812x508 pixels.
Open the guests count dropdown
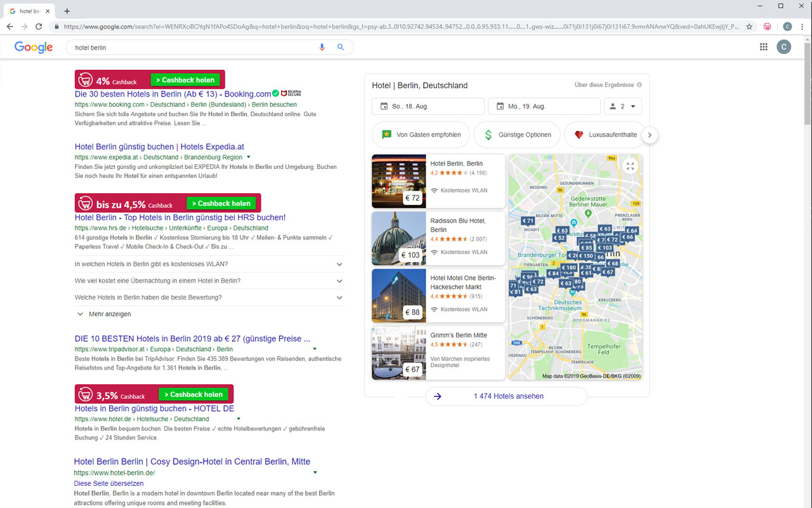pyautogui.click(x=624, y=106)
